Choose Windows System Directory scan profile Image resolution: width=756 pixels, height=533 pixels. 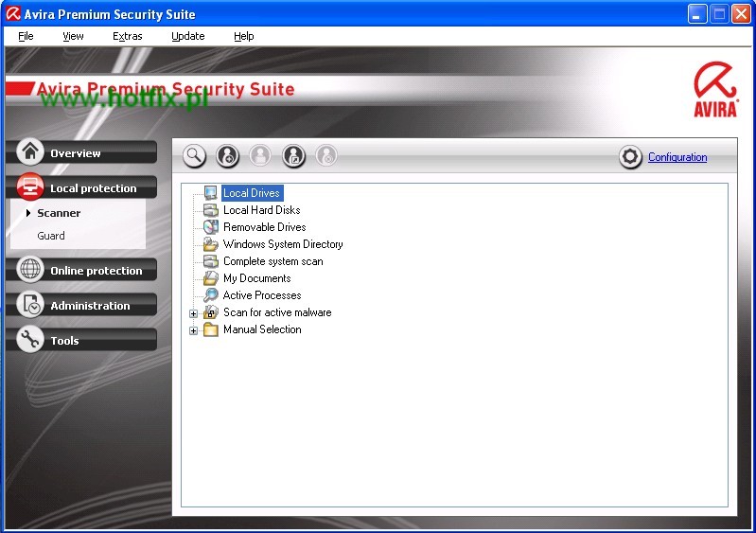coord(282,244)
